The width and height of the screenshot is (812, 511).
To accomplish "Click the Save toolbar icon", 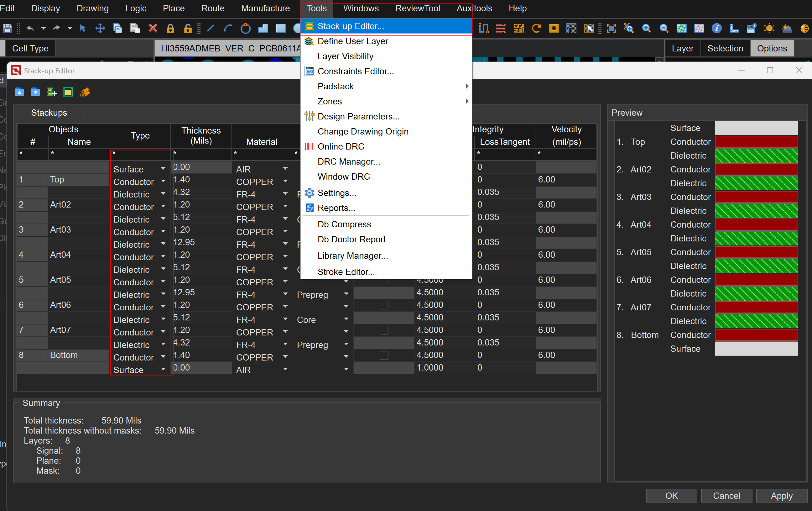I will 8,28.
